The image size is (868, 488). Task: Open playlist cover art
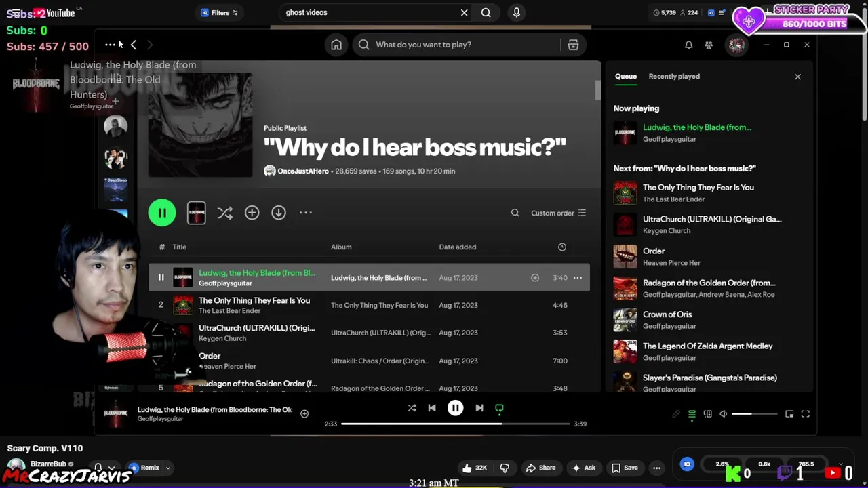[200, 125]
